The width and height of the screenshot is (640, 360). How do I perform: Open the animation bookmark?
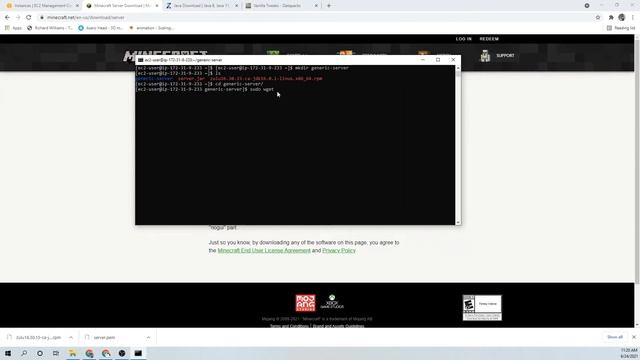tap(151, 28)
